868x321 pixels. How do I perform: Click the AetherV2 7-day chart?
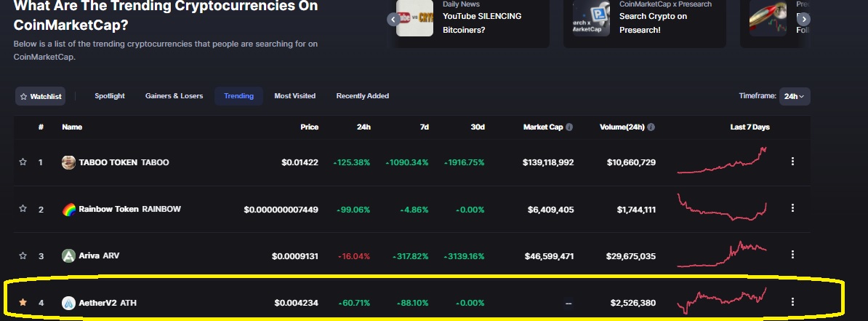coord(722,300)
